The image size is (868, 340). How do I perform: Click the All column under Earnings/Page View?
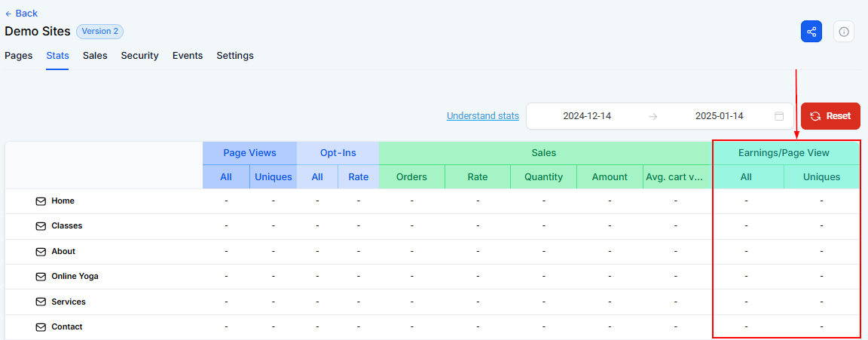[746, 176]
